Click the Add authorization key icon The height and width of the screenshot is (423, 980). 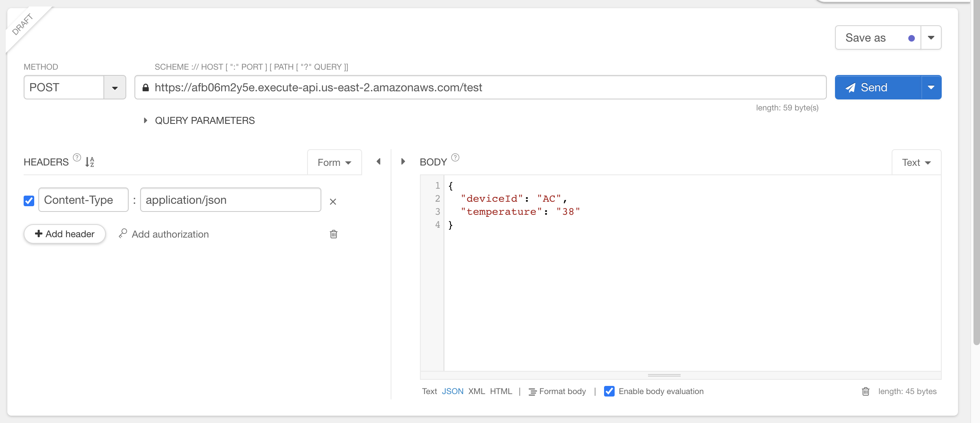(x=123, y=234)
